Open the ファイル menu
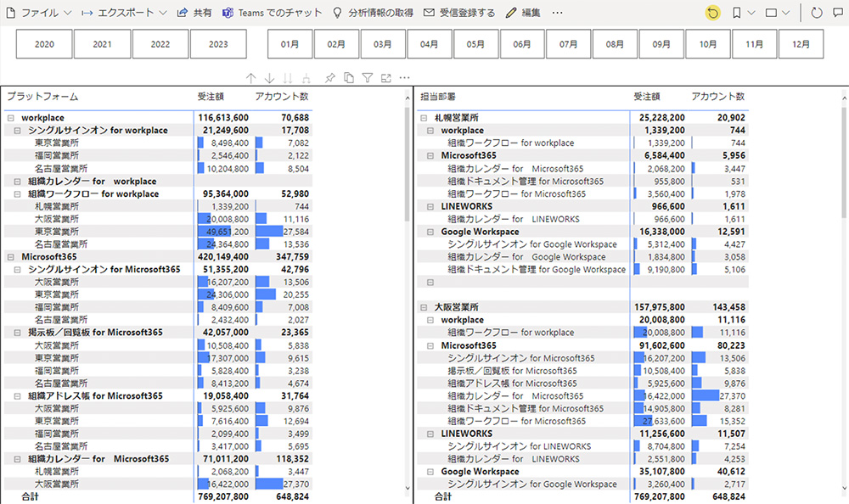The height and width of the screenshot is (504, 849). tap(38, 13)
